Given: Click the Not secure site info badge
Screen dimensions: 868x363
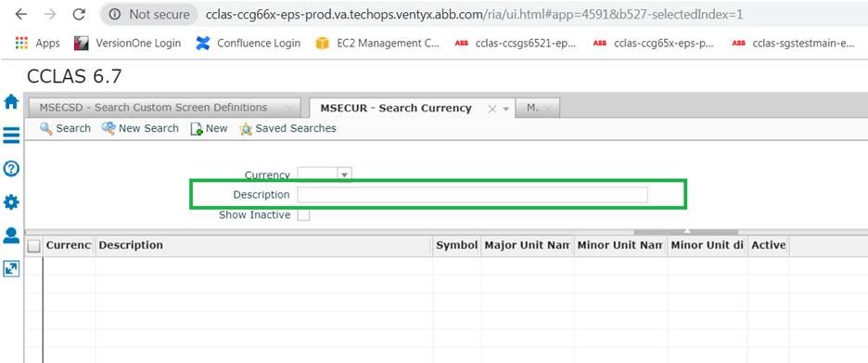Looking at the screenshot, I should 149,15.
